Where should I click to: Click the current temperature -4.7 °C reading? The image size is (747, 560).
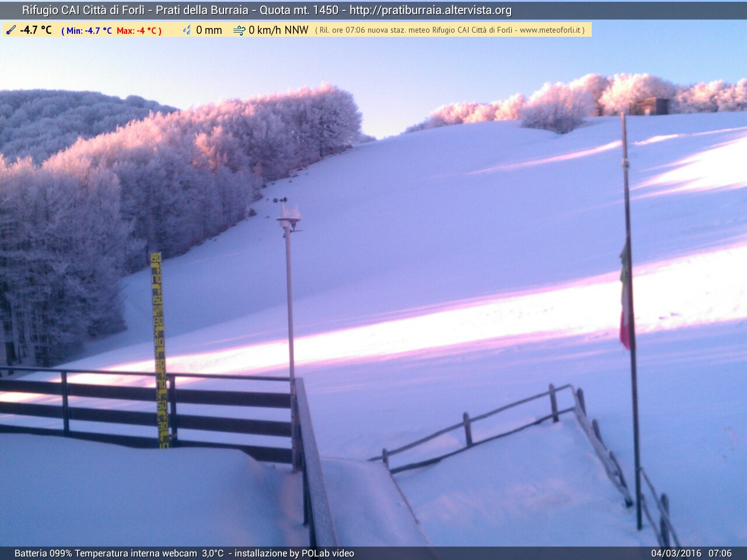[x=36, y=30]
